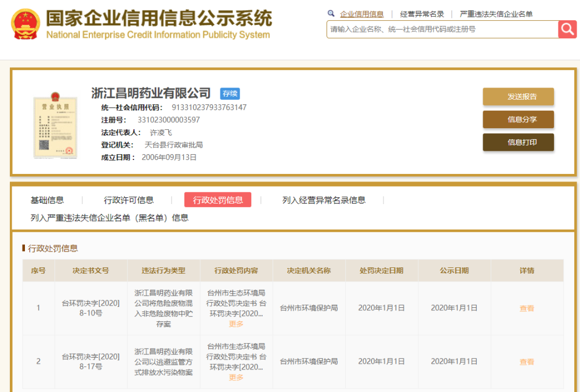Click the company name 浙江昌明药业有限公司 heading

point(151,93)
